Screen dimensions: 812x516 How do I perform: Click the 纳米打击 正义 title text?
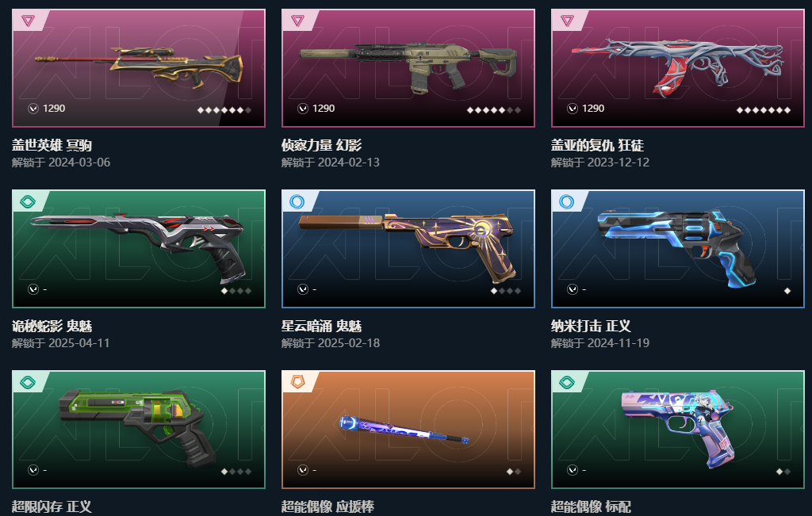point(591,326)
